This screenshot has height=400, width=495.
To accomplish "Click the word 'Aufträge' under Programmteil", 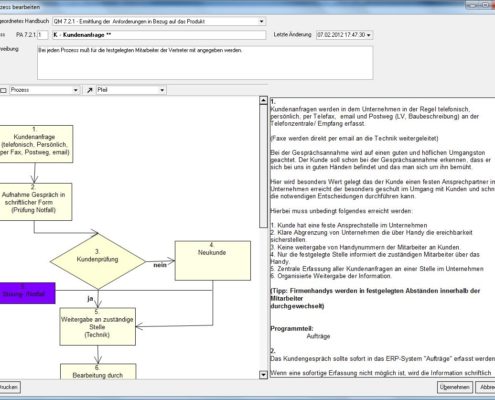I will click(x=318, y=336).
